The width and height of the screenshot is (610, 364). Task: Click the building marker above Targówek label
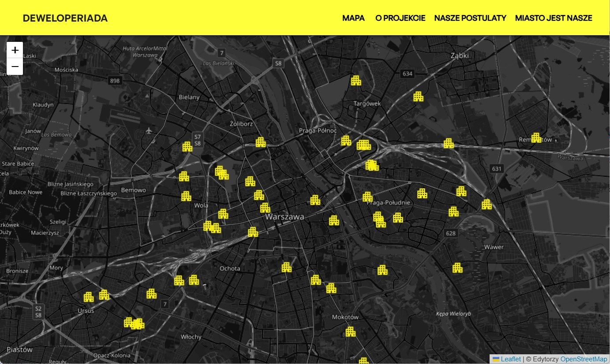356,81
